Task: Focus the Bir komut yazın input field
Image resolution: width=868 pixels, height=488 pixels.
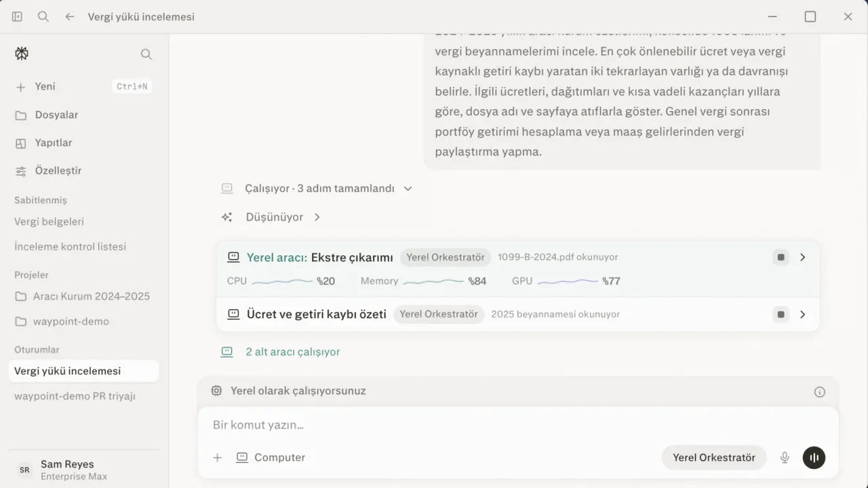Action: pos(517,425)
